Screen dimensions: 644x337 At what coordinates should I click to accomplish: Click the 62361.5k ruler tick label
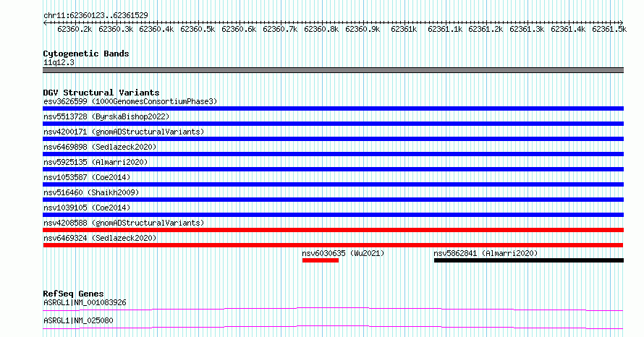[x=609, y=29]
